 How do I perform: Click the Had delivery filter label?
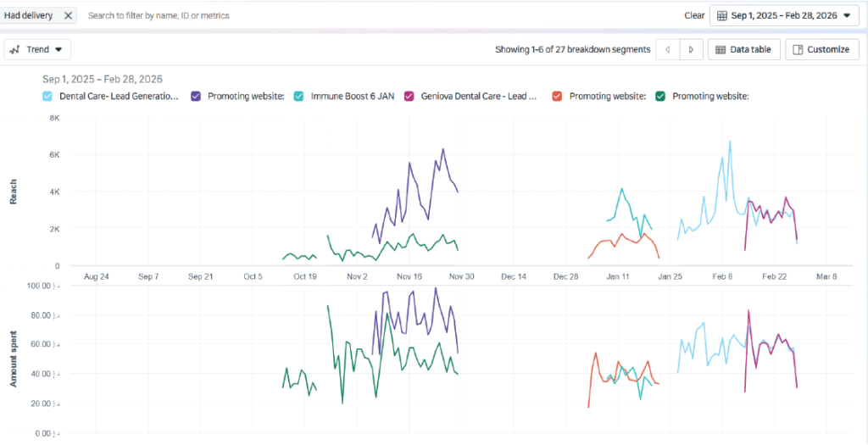pos(30,15)
